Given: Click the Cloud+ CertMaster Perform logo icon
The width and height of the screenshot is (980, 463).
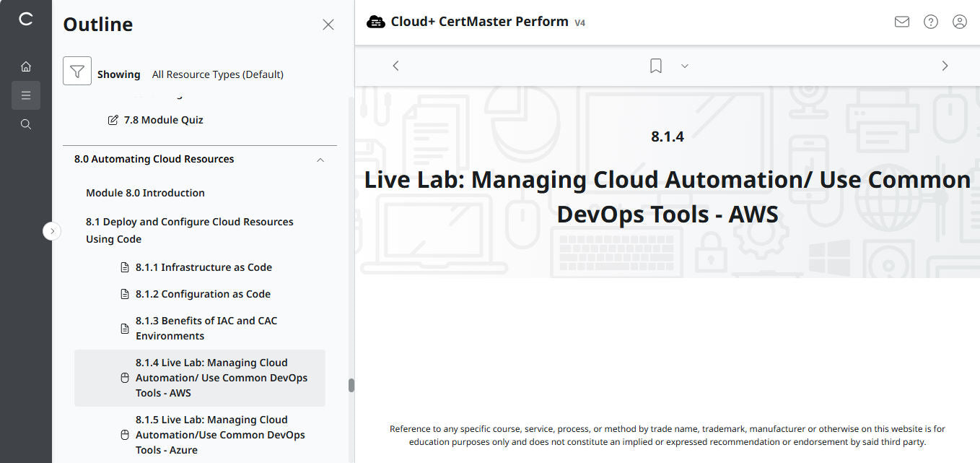Looking at the screenshot, I should click(376, 22).
